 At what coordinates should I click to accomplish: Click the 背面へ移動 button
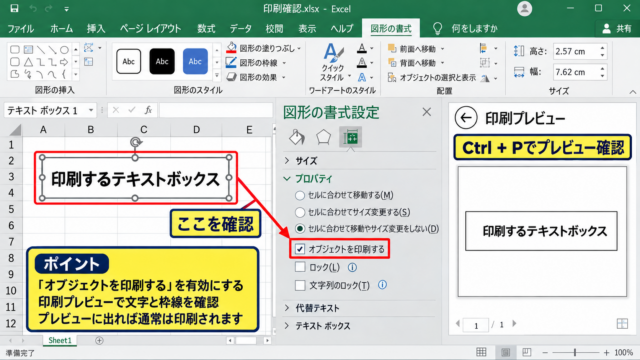[x=411, y=63]
